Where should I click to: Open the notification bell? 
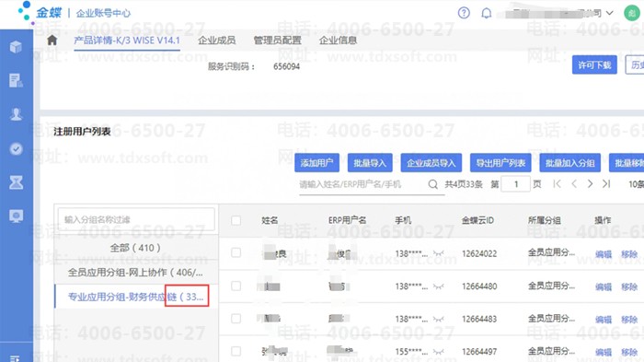click(487, 13)
